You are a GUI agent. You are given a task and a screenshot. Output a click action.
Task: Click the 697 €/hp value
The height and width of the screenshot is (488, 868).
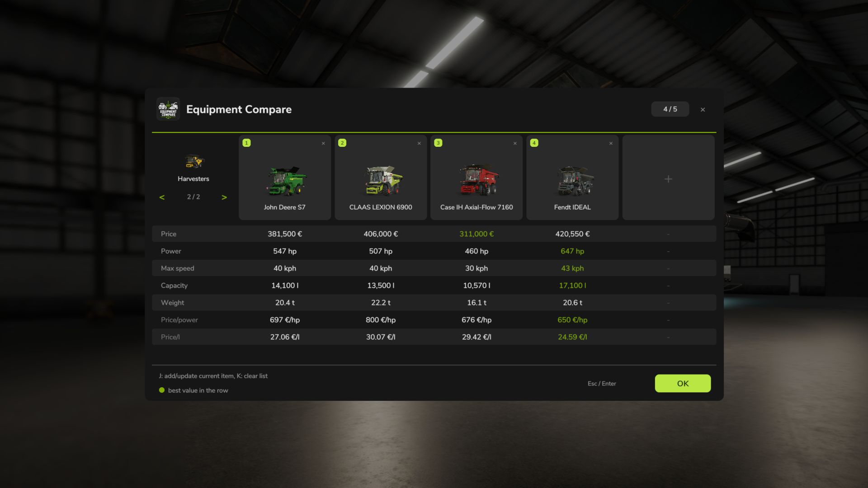285,319
